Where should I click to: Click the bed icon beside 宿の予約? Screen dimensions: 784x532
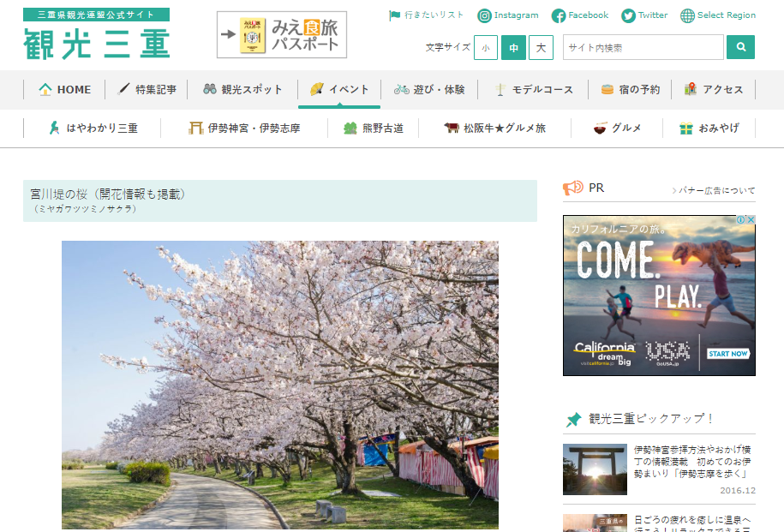pos(607,89)
